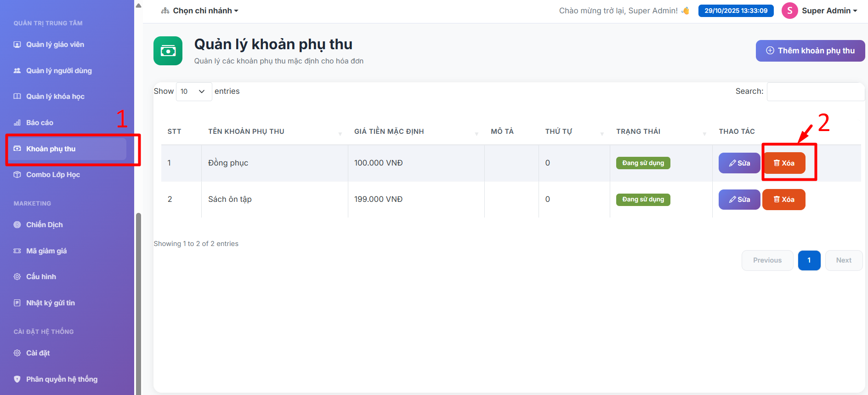Click the green money icon beside page title
Image resolution: width=868 pixels, height=395 pixels.
pos(168,51)
